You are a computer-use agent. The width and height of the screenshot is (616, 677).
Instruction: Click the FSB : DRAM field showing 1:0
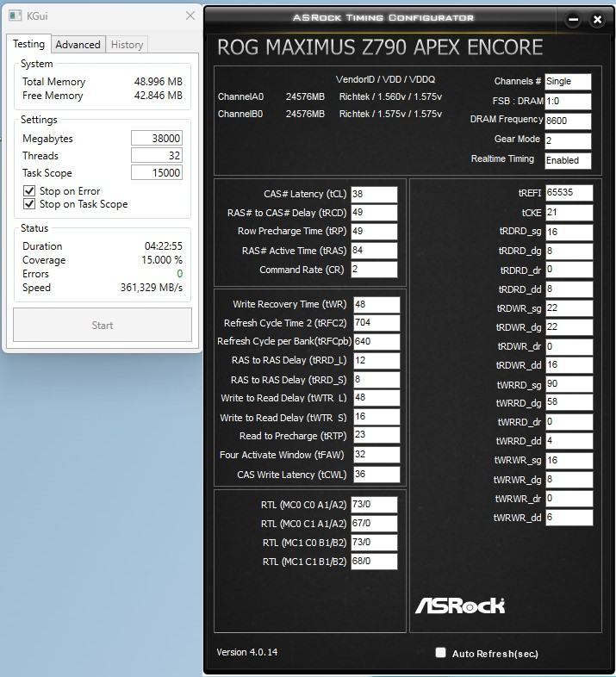(x=568, y=101)
